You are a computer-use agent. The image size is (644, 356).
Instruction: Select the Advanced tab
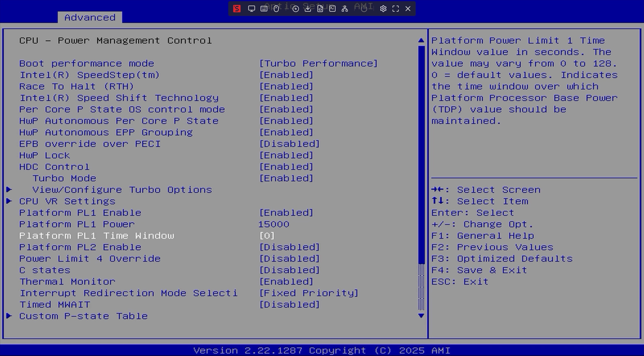tap(90, 17)
